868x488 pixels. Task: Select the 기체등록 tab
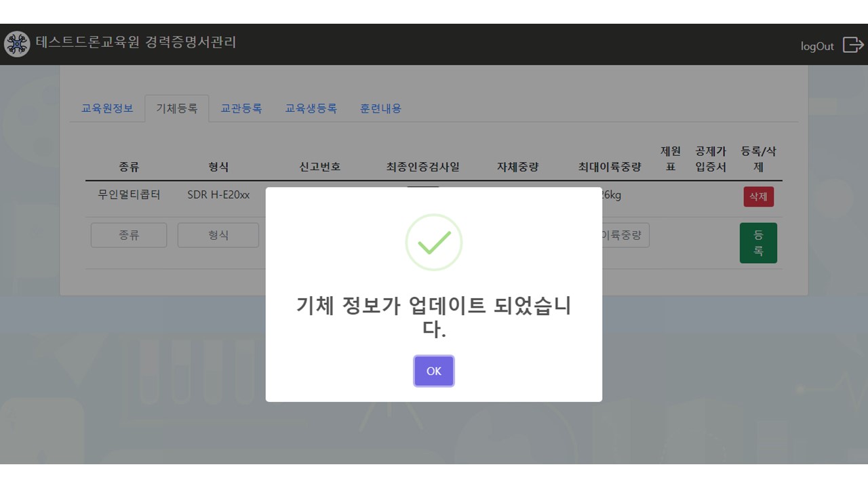(x=177, y=108)
